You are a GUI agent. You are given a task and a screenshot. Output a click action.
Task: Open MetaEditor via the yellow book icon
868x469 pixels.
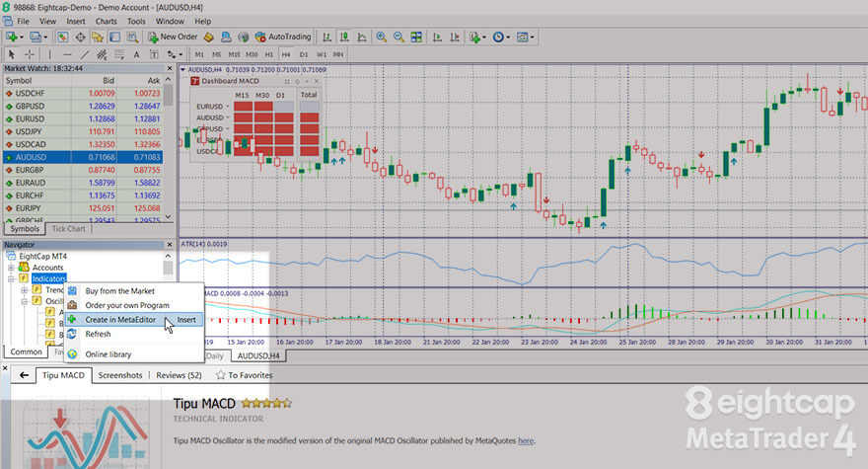click(209, 38)
